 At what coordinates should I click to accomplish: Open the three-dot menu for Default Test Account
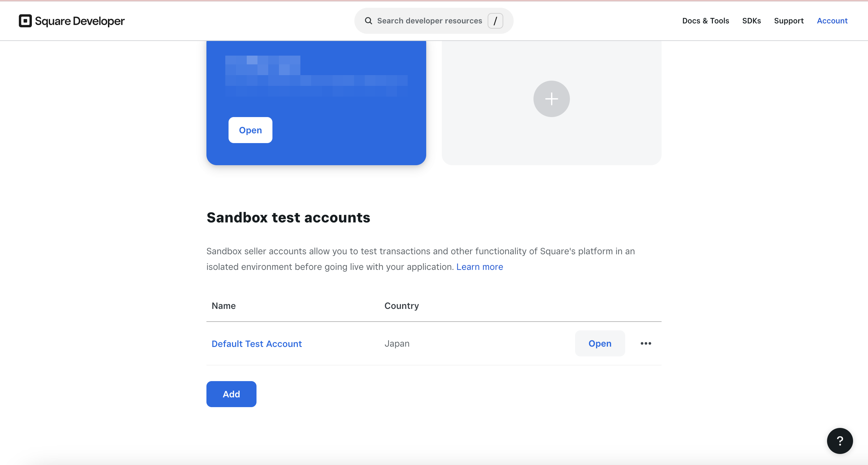tap(646, 343)
